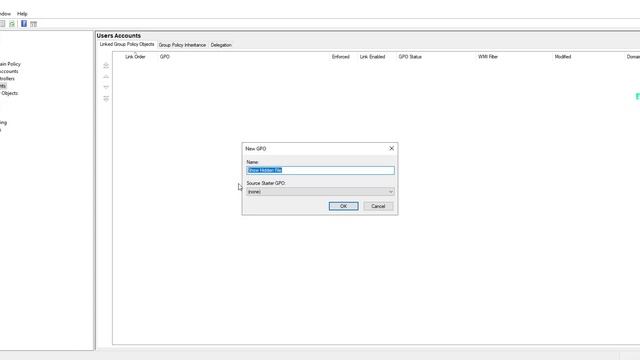Click the refresh icon in the toolbar

[12, 24]
